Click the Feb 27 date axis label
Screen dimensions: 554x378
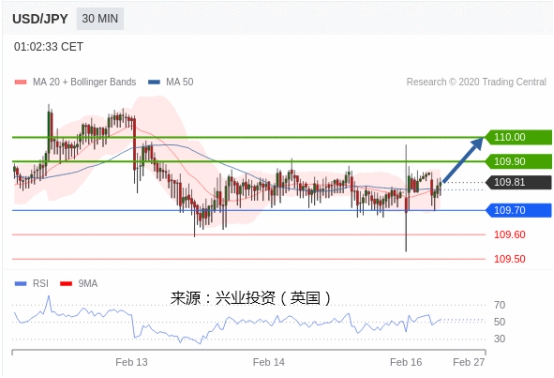[x=469, y=362]
